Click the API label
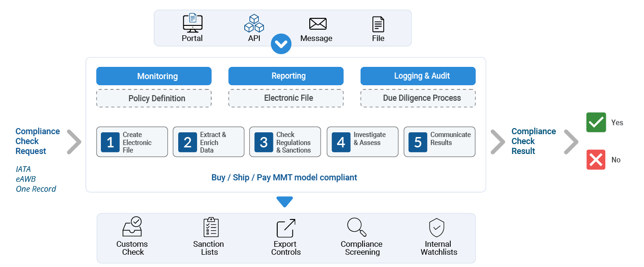The width and height of the screenshot is (644, 267). pyautogui.click(x=254, y=38)
